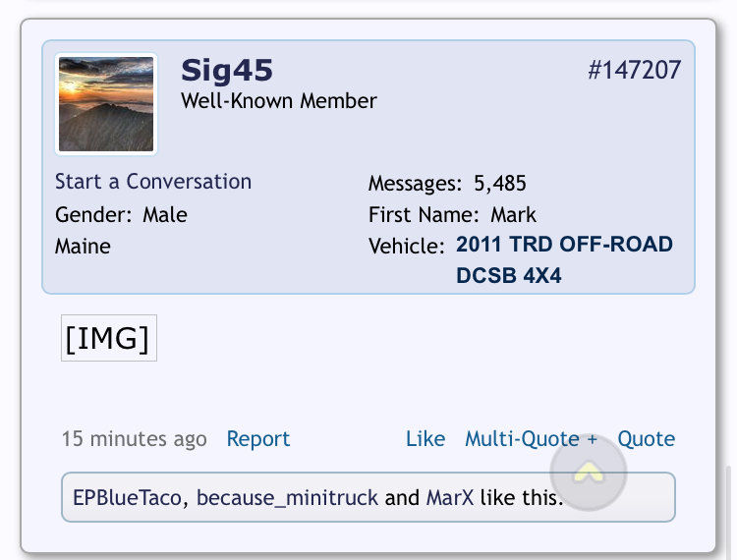This screenshot has width=737, height=560.
Task: Click the Maine location text
Action: [x=83, y=247]
